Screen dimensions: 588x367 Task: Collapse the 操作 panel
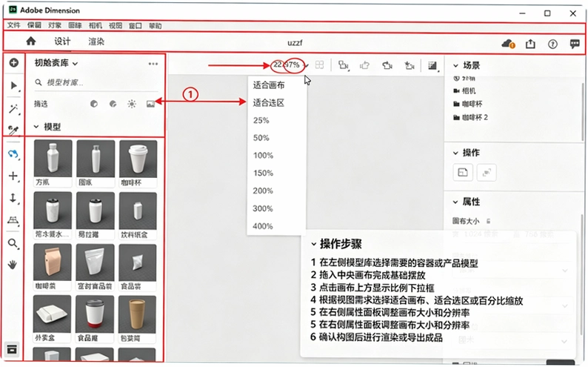455,153
